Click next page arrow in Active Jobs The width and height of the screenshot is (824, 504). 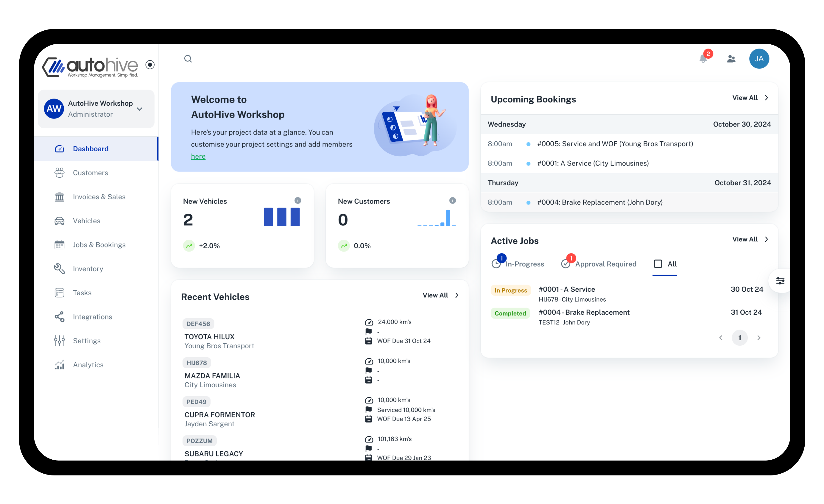(x=759, y=338)
